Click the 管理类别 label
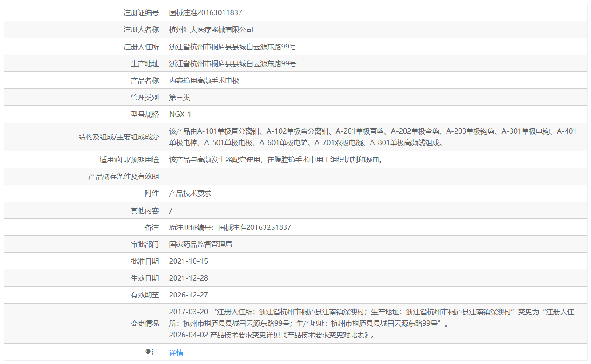 click(144, 97)
